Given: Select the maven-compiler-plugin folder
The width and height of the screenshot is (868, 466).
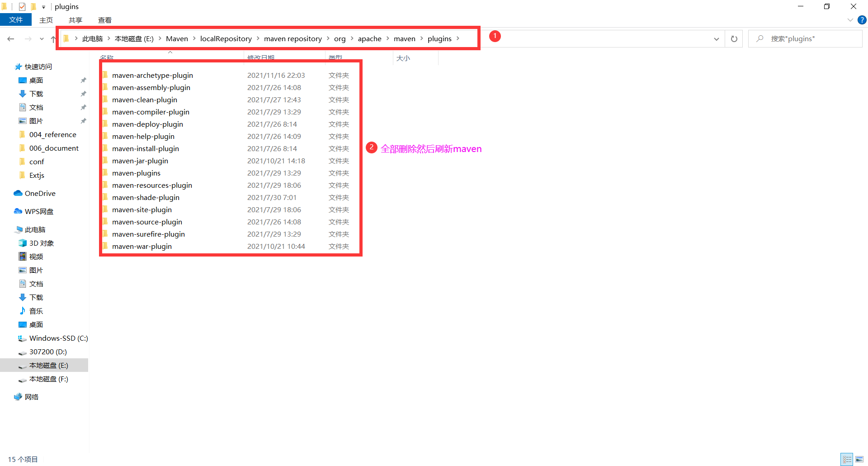Looking at the screenshot, I should pos(151,112).
